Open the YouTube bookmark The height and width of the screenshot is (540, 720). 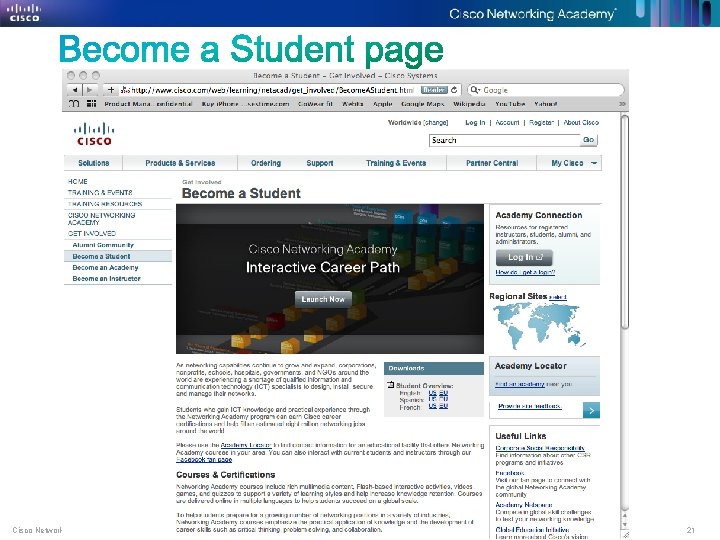click(510, 104)
